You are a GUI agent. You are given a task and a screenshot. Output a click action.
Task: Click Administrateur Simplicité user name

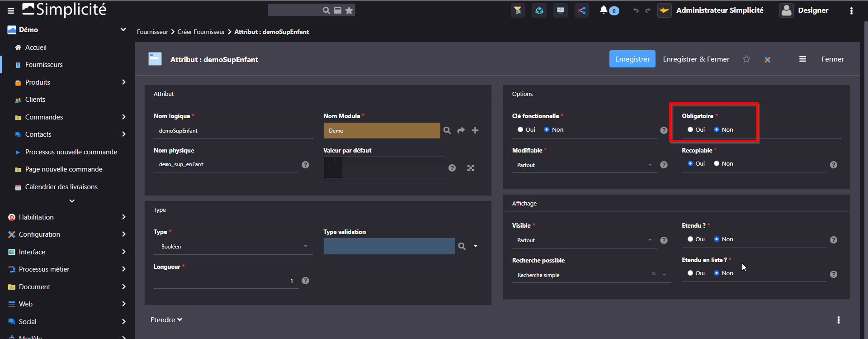[x=720, y=10]
